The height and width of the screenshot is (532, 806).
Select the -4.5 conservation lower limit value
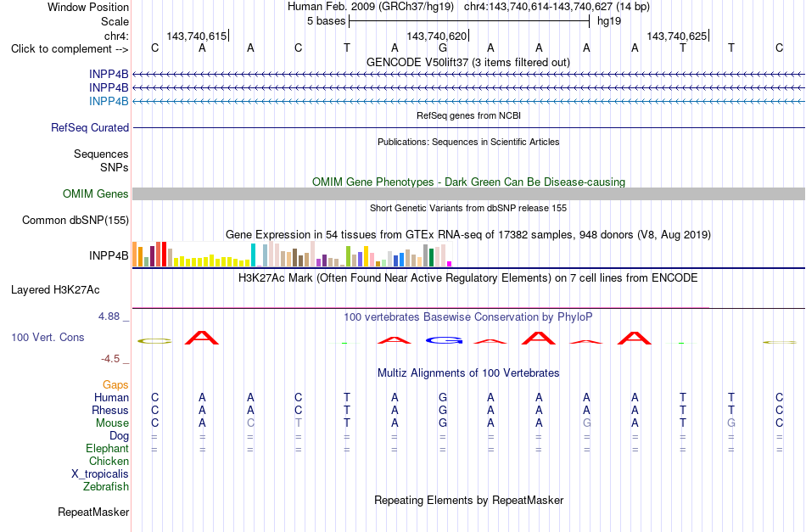(110, 359)
